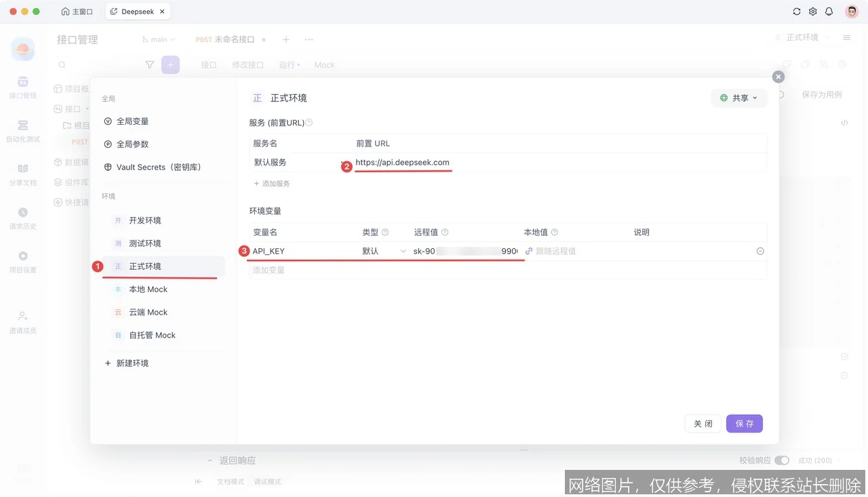Click the sync refresh icon in titlebar
The height and width of the screenshot is (497, 868).
[796, 11]
